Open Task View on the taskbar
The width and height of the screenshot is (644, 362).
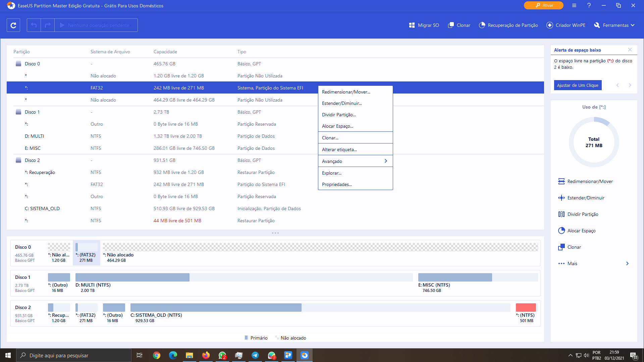click(x=140, y=355)
